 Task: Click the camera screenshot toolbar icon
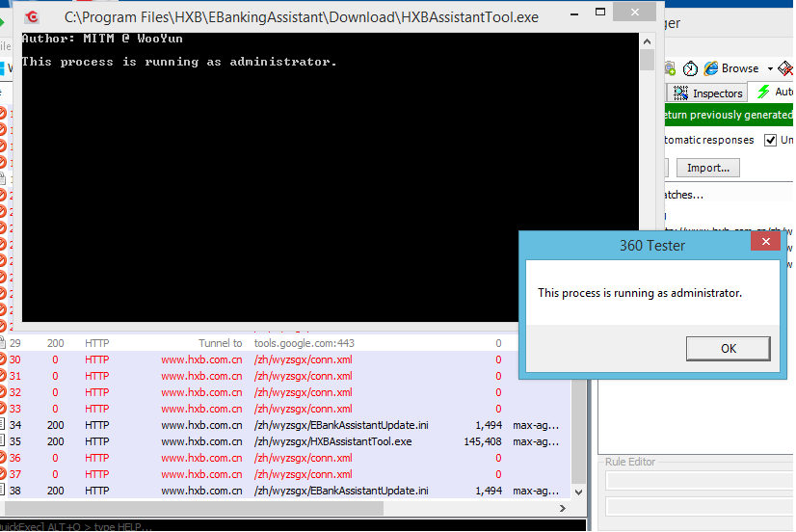[670, 68]
